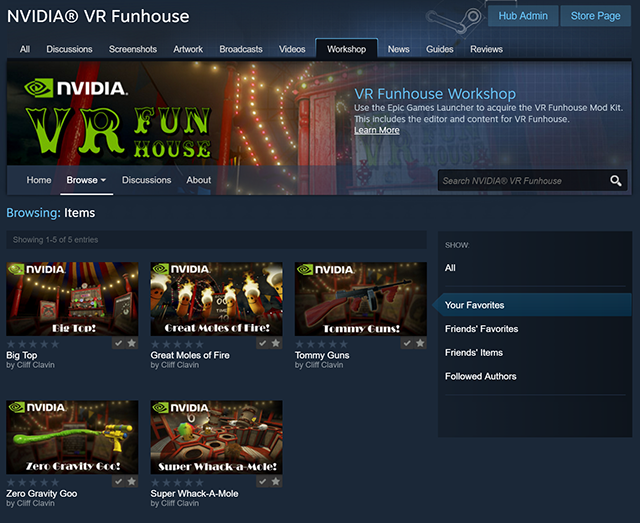Image resolution: width=640 pixels, height=523 pixels.
Task: Select Friends' Favorites filter
Action: [x=482, y=329]
